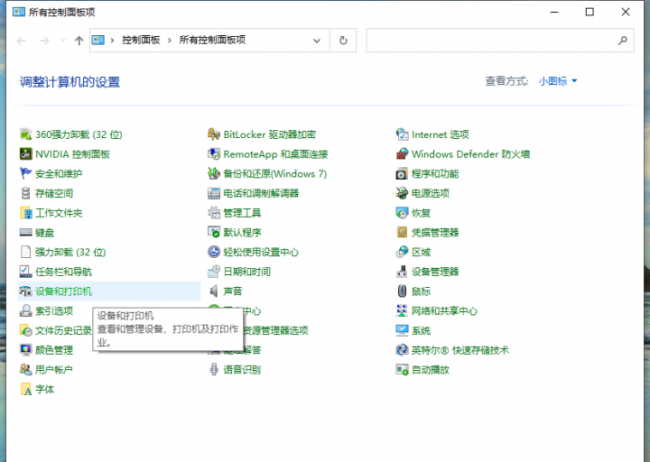Viewport: 650px width, 462px height.
Task: Click the 默认程序 icon
Action: point(214,232)
